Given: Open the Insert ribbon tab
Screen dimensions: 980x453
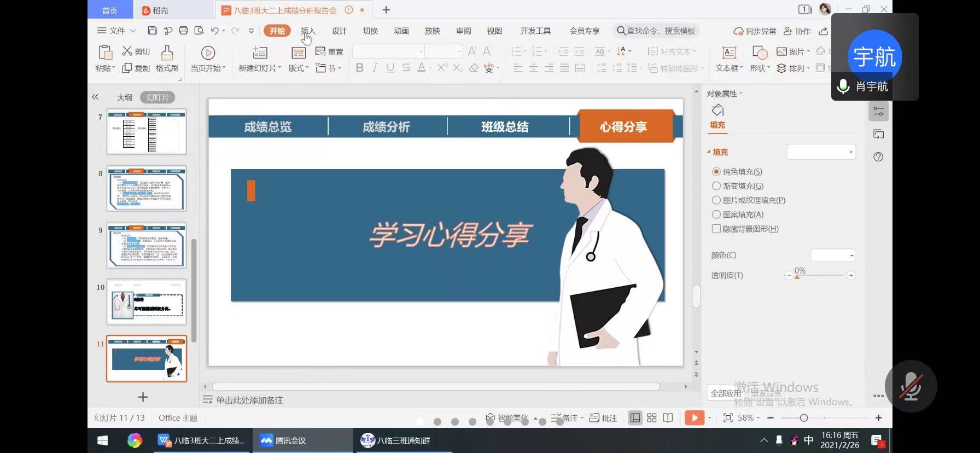Looking at the screenshot, I should tap(308, 31).
